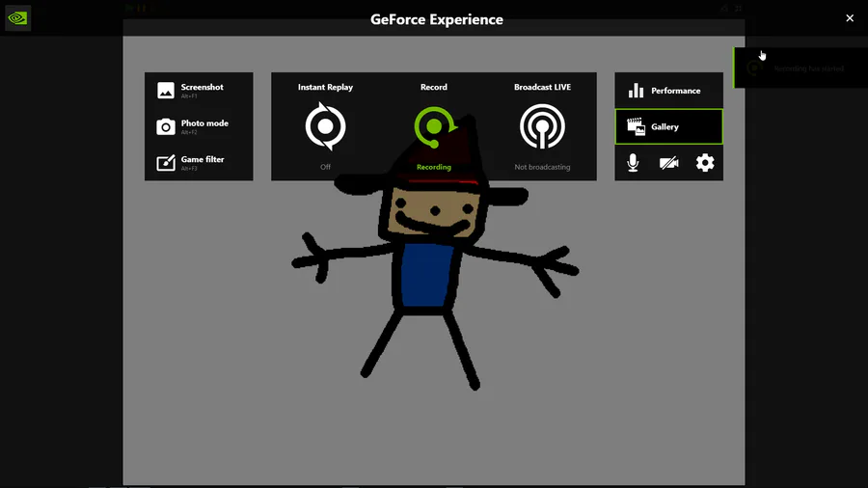This screenshot has height=488, width=868.
Task: Click the Gallery clapperboard icon
Action: [636, 126]
